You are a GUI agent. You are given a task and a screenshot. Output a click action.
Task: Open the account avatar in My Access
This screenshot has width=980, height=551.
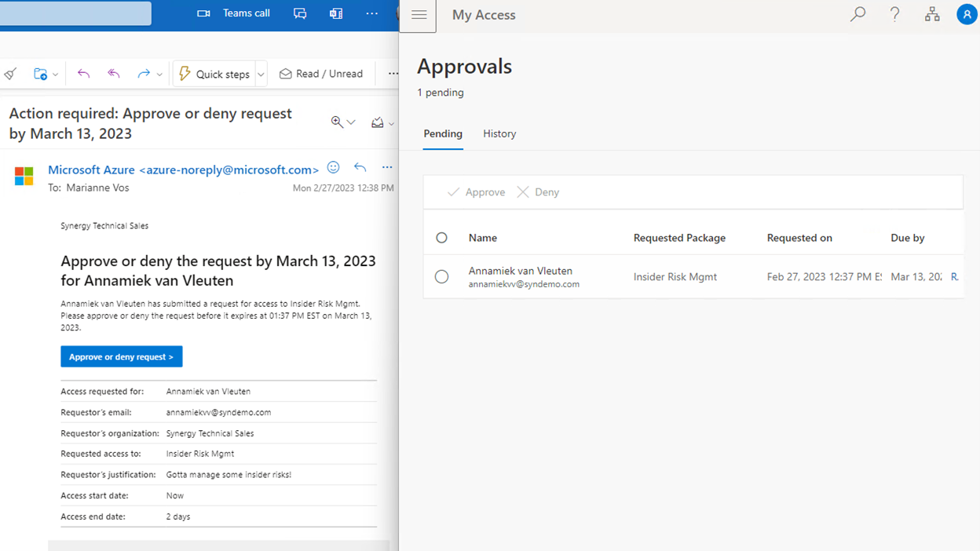[x=967, y=14]
